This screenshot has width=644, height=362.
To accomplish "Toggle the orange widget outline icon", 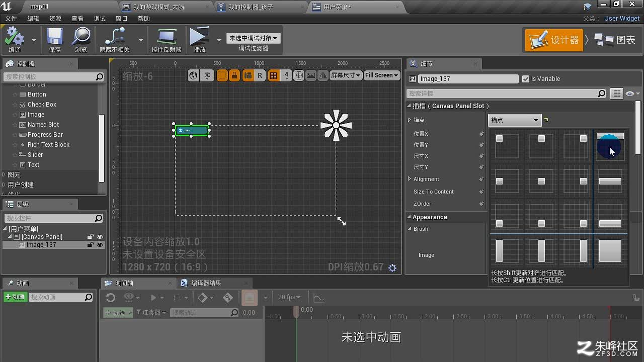I will point(222,75).
